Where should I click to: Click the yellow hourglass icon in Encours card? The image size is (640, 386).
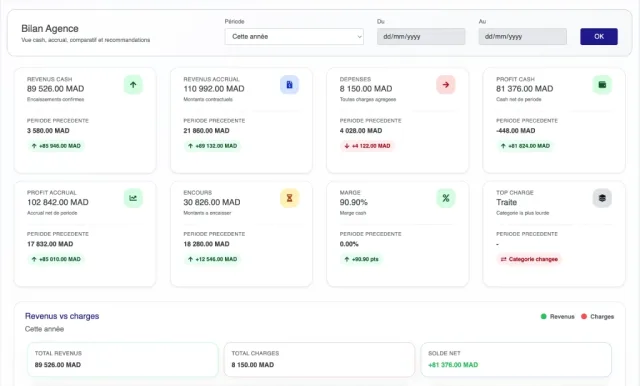(289, 198)
